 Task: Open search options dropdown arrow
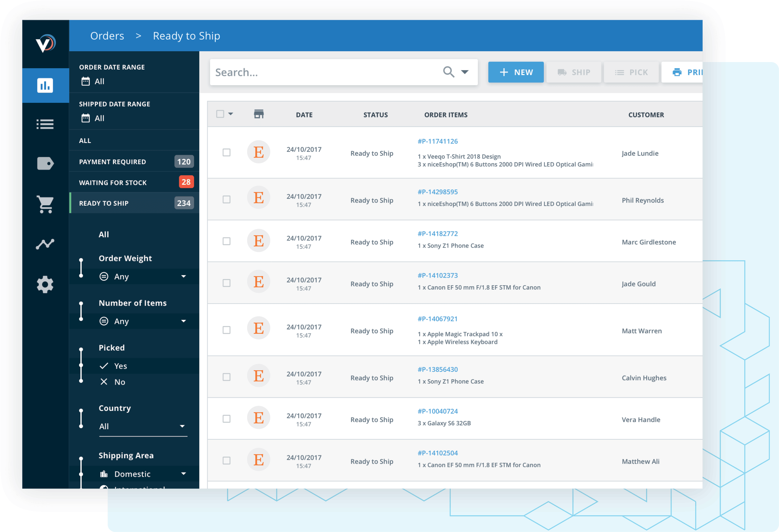pos(465,72)
